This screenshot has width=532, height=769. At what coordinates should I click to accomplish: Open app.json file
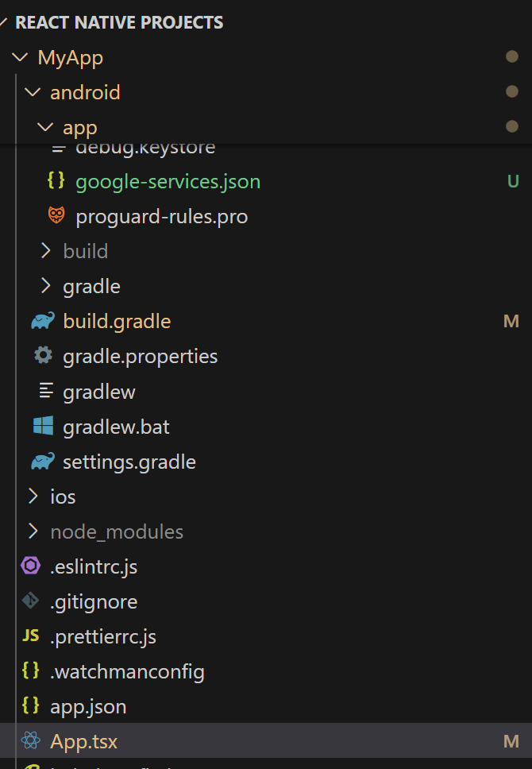point(88,707)
